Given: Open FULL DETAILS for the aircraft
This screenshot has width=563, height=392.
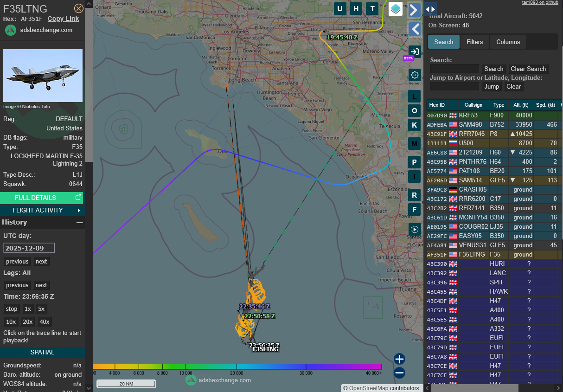Looking at the screenshot, I should point(42,198).
